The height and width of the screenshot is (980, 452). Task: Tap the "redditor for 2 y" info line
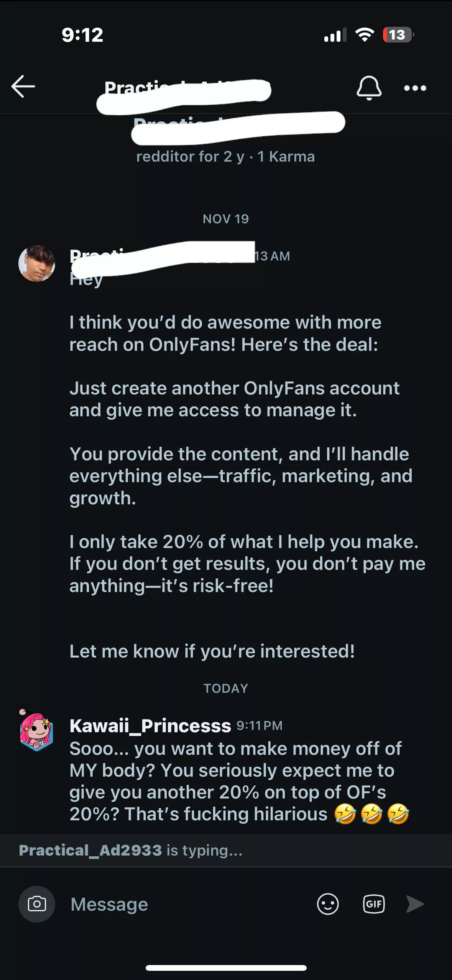[225, 157]
